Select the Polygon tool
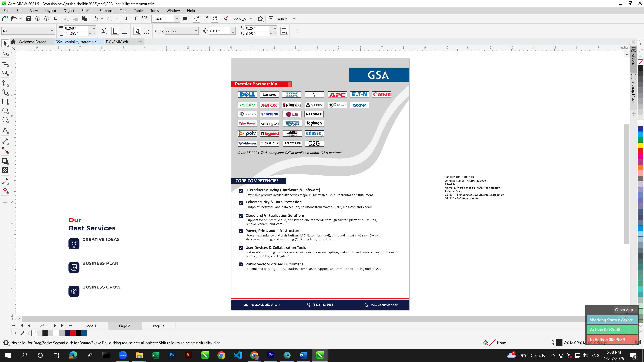Screen dimensions: 644x362 (x=5, y=120)
